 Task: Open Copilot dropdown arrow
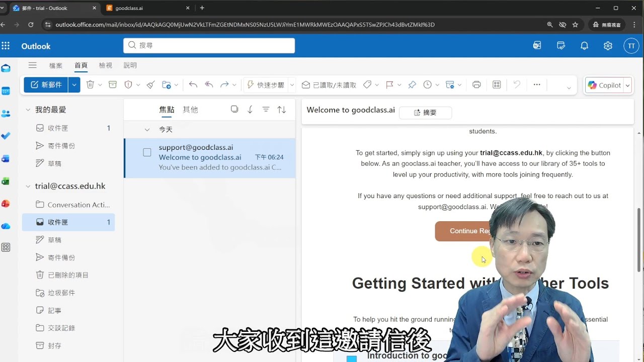pos(628,85)
